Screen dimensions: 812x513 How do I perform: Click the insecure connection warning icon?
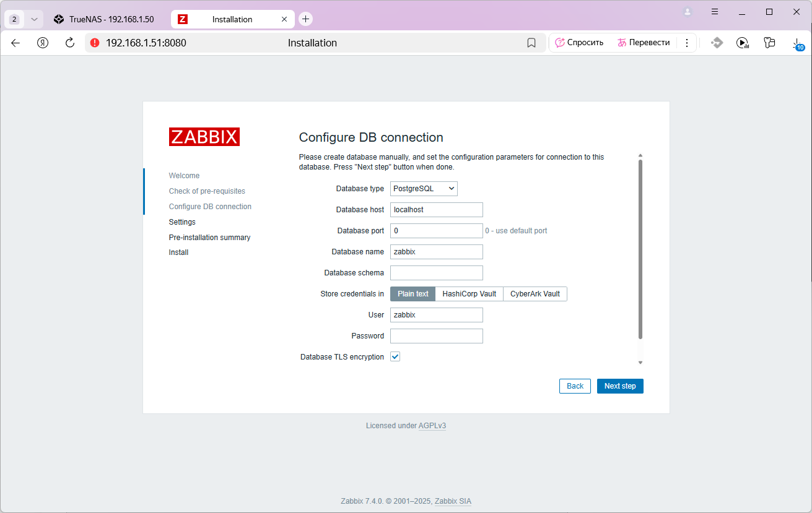(x=95, y=43)
